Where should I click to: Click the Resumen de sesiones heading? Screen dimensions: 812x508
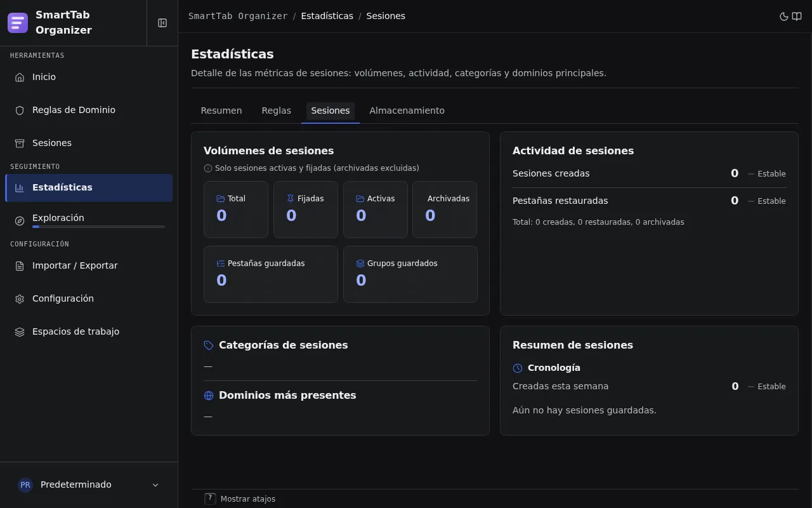click(573, 345)
